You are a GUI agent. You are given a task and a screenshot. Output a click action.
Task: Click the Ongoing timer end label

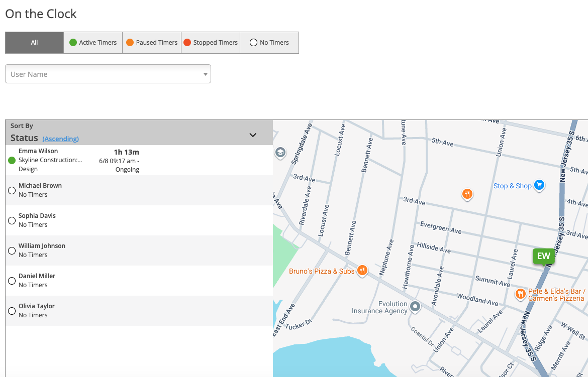[x=127, y=170]
